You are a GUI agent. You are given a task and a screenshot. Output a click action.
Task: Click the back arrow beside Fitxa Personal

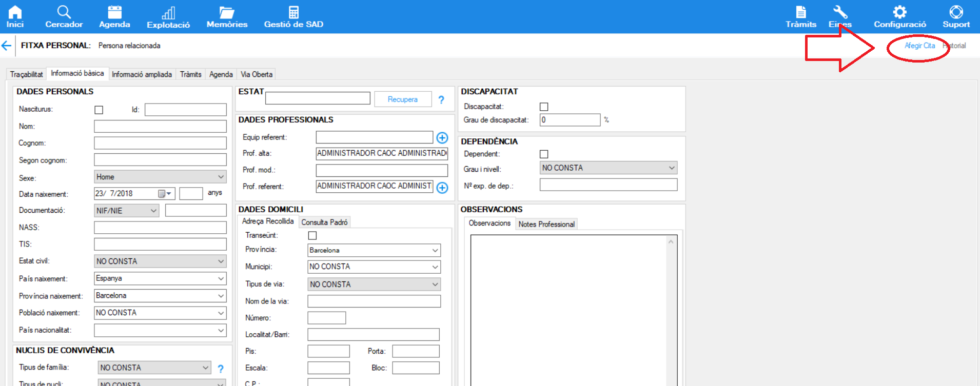point(7,46)
